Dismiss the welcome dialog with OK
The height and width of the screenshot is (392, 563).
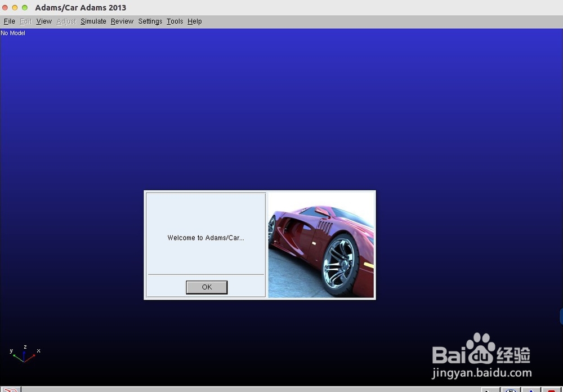click(207, 287)
